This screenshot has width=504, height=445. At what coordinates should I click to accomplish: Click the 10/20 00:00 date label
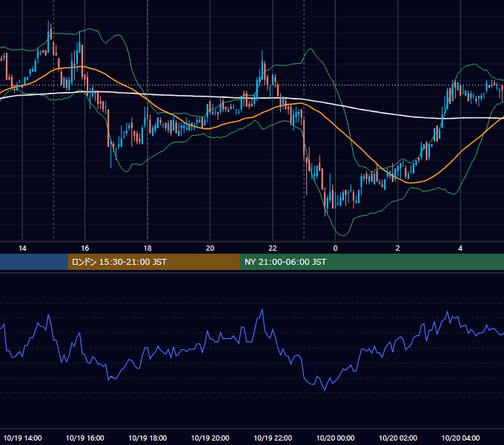pyautogui.click(x=335, y=438)
